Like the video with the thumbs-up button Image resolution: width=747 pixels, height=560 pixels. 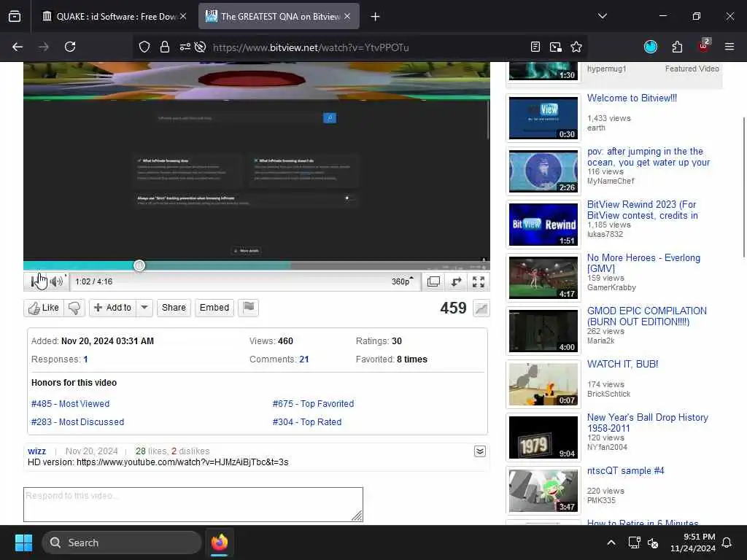tap(43, 308)
